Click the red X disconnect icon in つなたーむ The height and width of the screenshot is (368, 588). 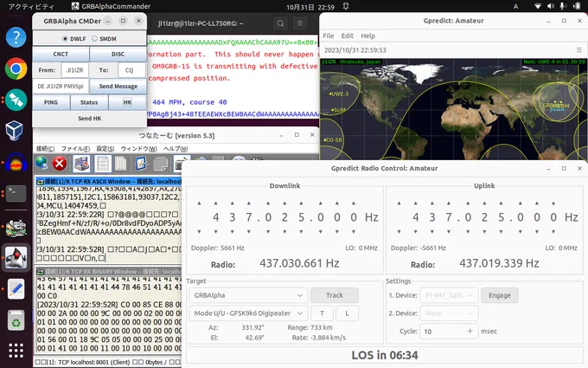(60, 164)
